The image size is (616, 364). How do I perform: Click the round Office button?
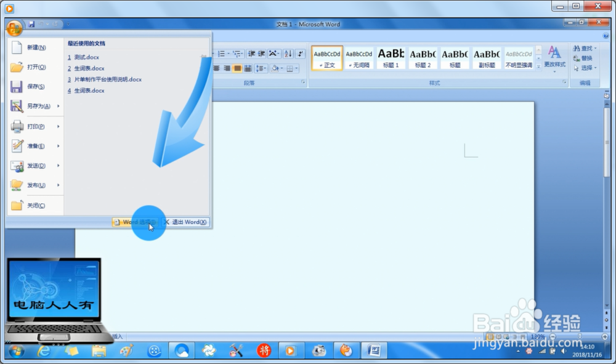point(14,28)
